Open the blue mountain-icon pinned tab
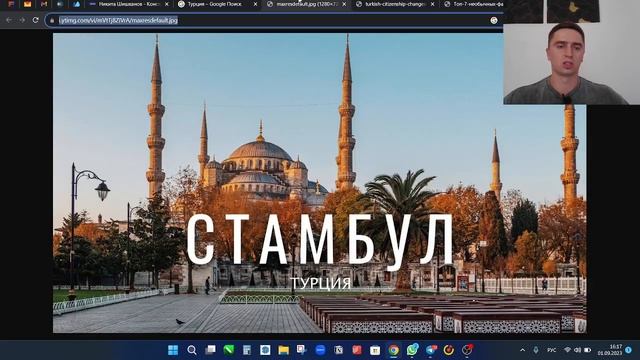The image size is (640, 360). click(x=76, y=4)
